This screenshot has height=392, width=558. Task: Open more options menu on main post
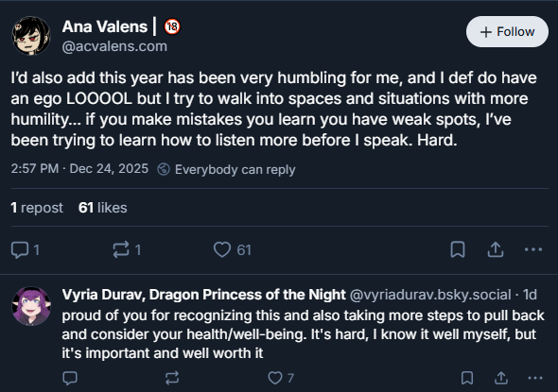click(533, 249)
